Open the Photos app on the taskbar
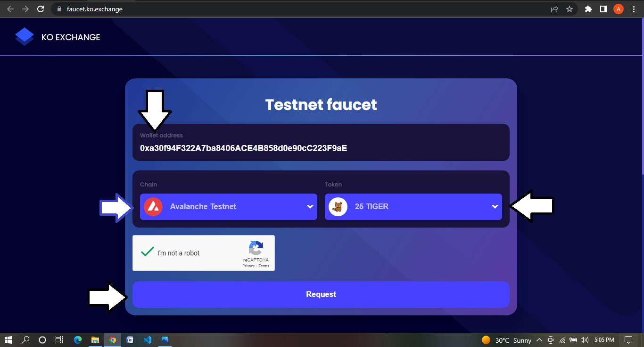This screenshot has height=347, width=644. [x=165, y=339]
